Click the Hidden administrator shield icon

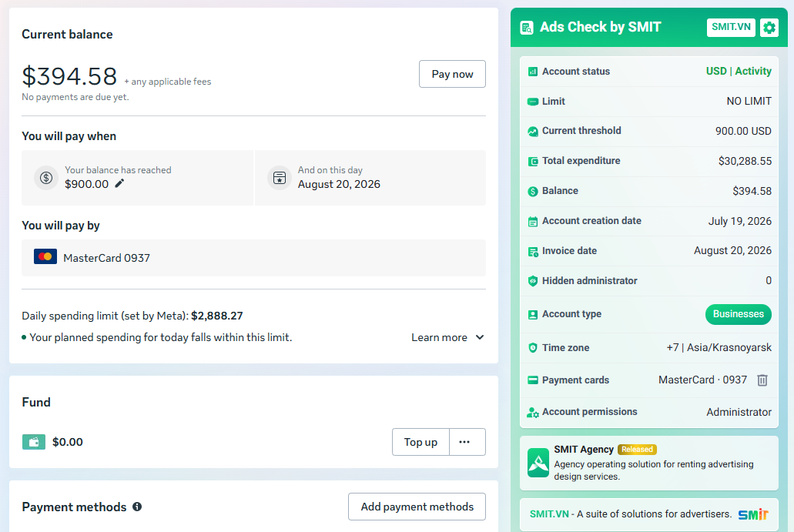(x=533, y=281)
